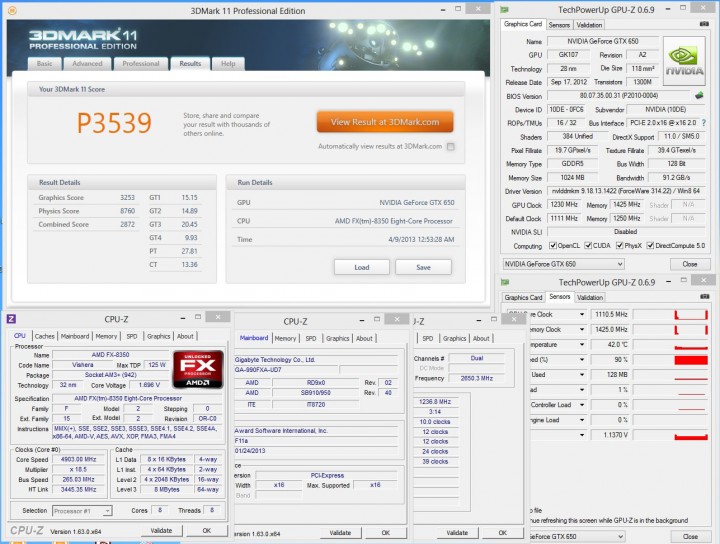
Task: Click the green GPU-Z icon in upper GPU-Z title bar
Action: tap(505, 9)
